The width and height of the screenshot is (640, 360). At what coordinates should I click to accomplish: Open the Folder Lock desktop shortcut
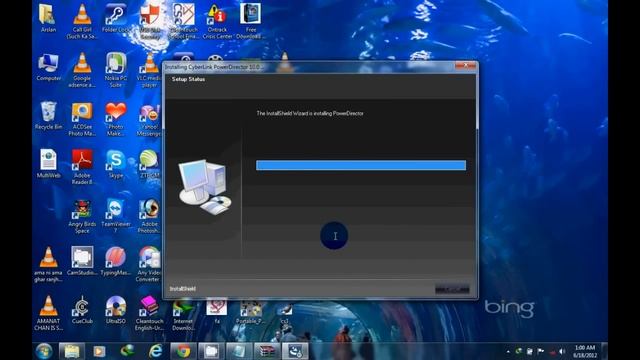[116, 18]
